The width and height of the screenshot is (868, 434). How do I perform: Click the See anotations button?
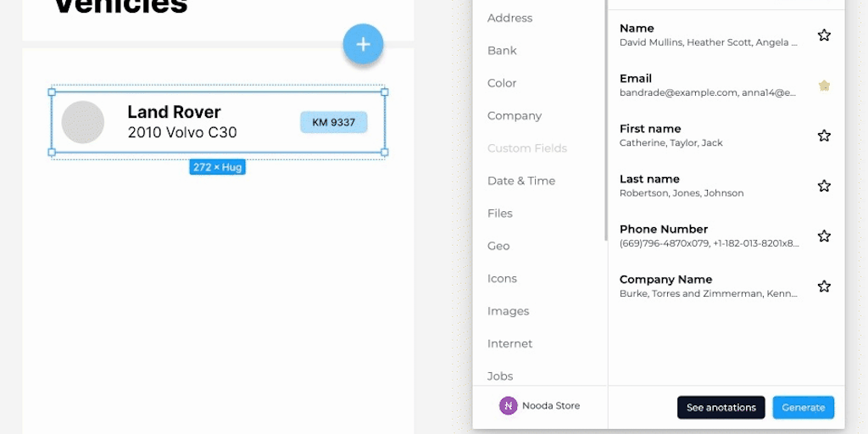721,408
